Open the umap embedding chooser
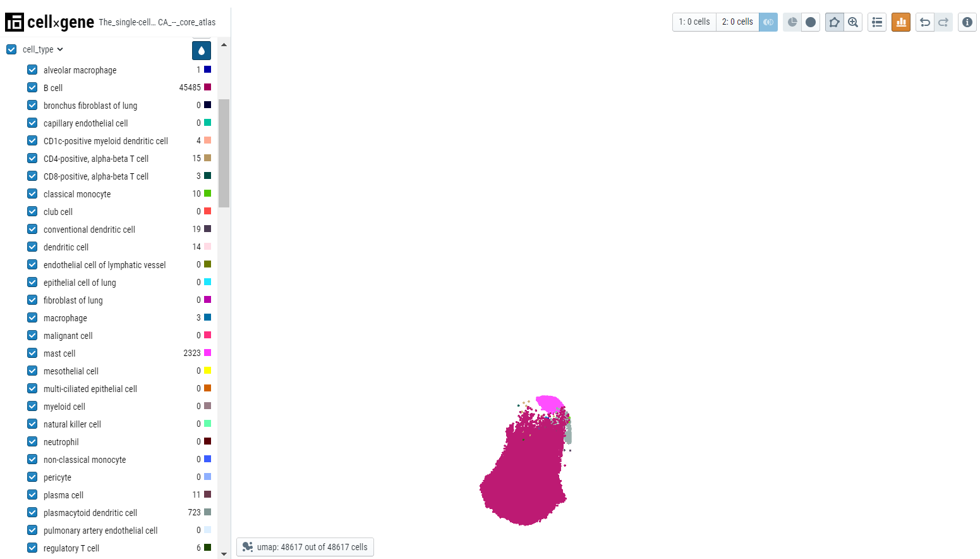 (305, 547)
